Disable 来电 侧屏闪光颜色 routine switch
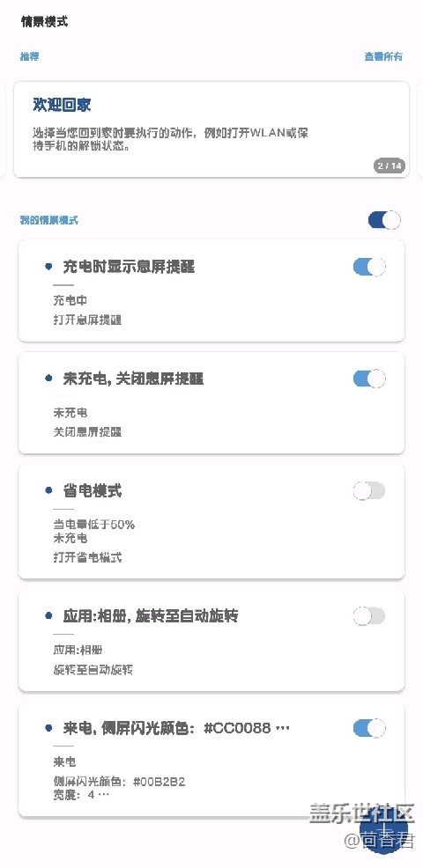The height and width of the screenshot is (868, 423). (369, 728)
